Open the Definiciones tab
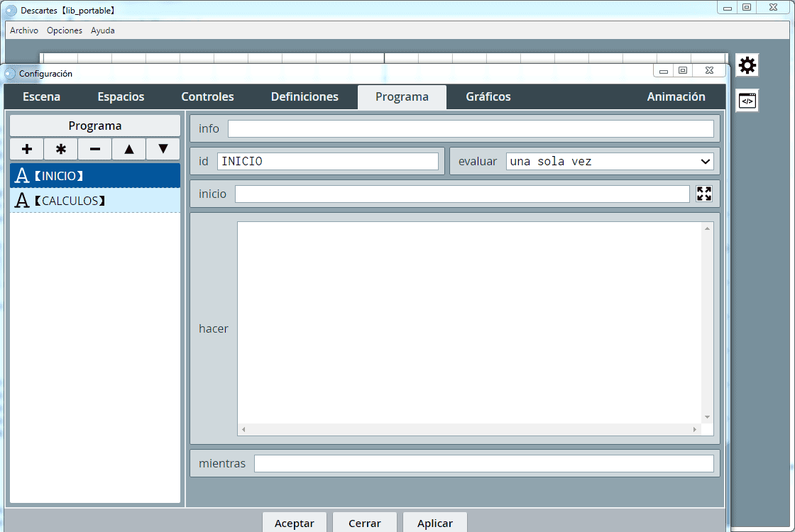This screenshot has height=532, width=795. [305, 97]
